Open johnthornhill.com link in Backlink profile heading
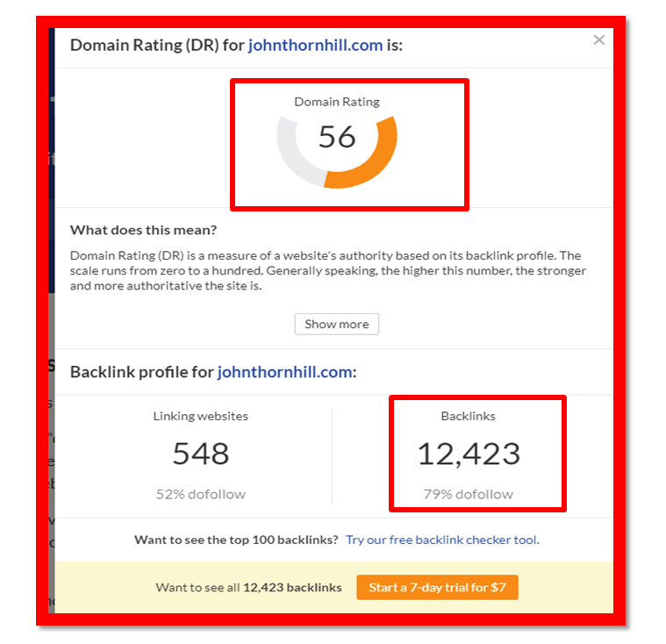 click(284, 372)
